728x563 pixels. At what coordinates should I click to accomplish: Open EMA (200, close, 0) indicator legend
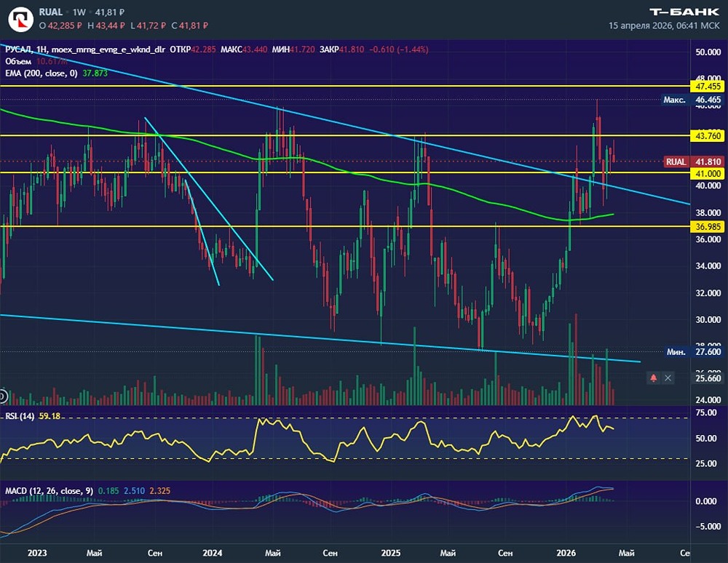41,73
